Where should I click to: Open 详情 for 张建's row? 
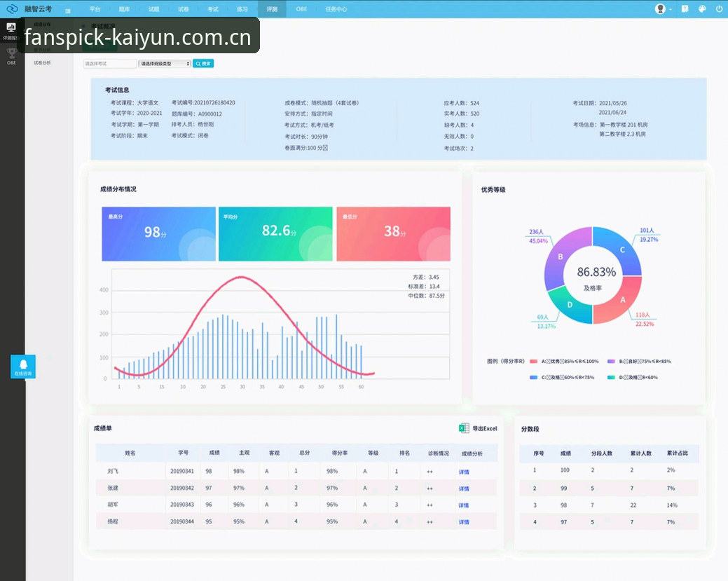[464, 488]
